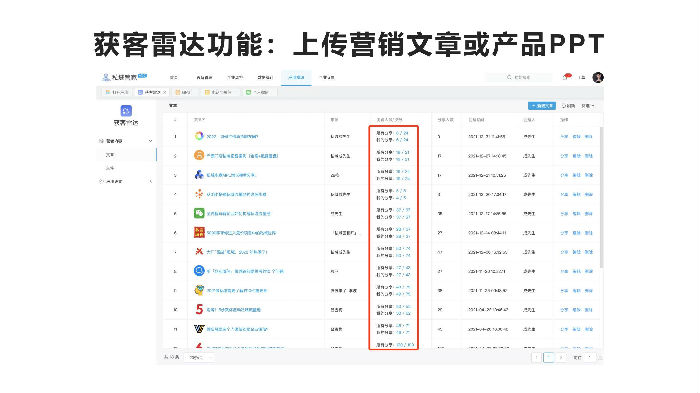Screen dimensions: 700x393
Task: Select the active blue-underlined top navigation item
Action: click(296, 77)
